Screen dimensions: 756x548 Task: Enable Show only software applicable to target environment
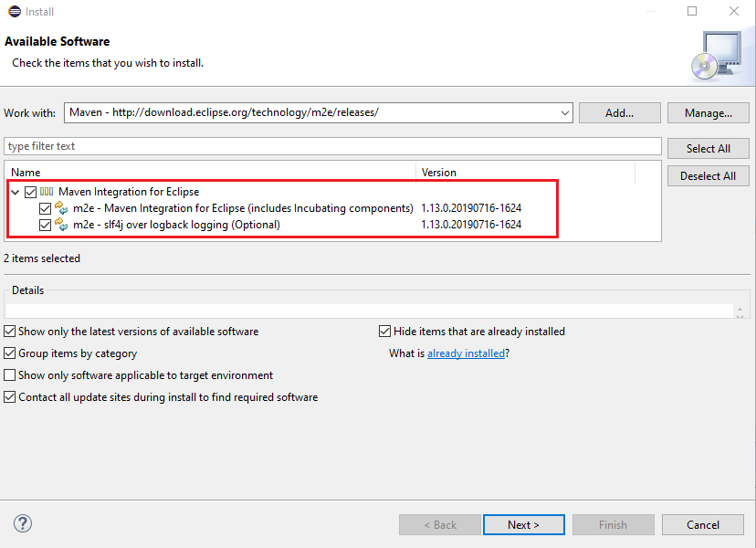point(10,375)
